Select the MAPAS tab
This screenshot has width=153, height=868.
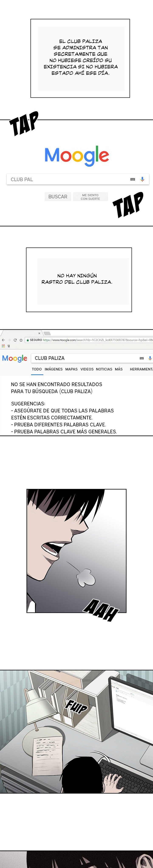coord(71,369)
